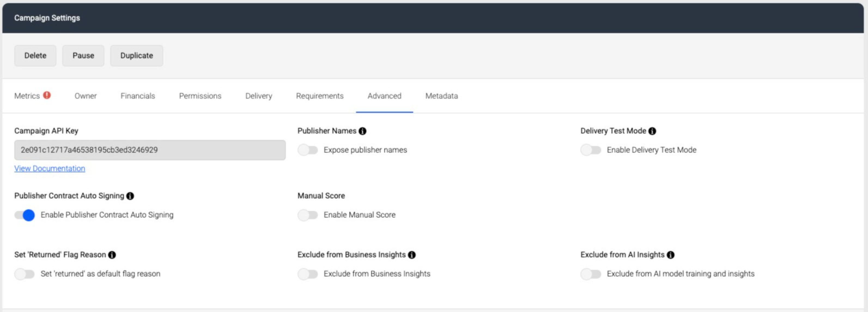Image resolution: width=868 pixels, height=312 pixels.
Task: Select the Advanced tab
Action: click(x=384, y=96)
